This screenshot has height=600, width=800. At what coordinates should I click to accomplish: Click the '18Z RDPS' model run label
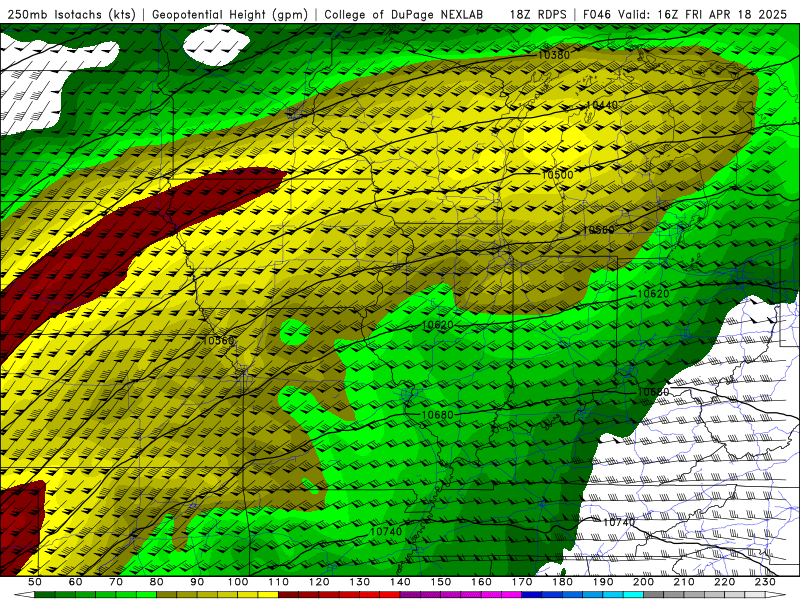pyautogui.click(x=538, y=14)
